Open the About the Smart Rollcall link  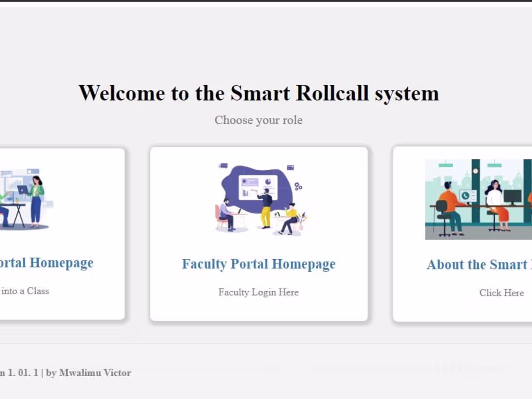[478, 265]
